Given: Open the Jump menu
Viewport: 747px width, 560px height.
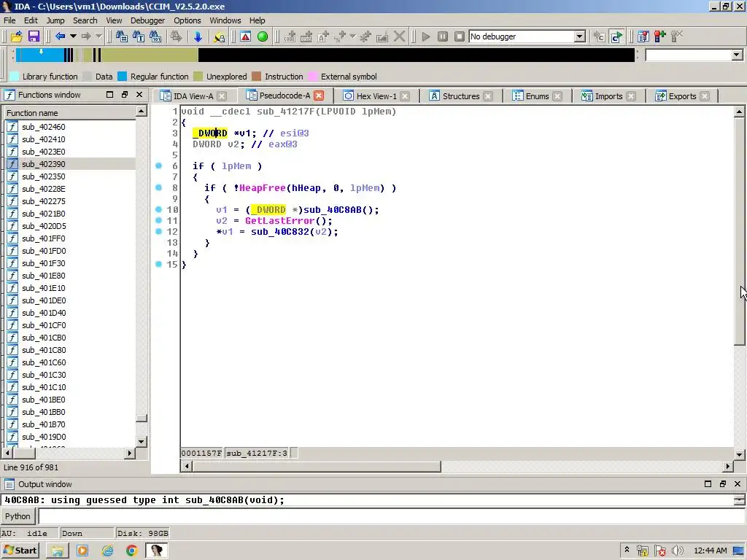Looking at the screenshot, I should [55, 20].
